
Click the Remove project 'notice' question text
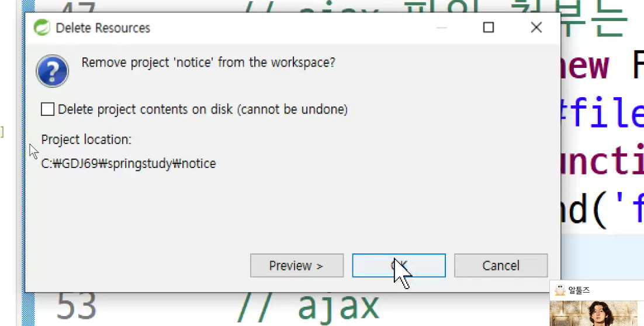pos(208,63)
